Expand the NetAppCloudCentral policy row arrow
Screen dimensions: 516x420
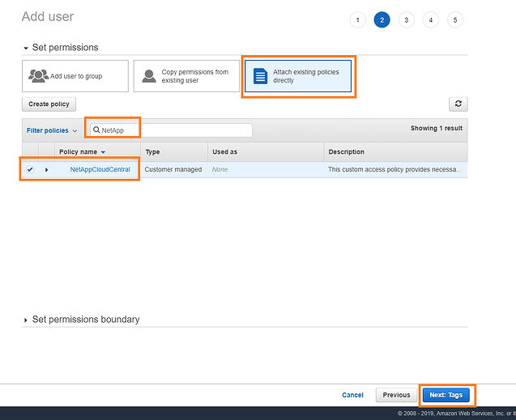[x=46, y=169]
